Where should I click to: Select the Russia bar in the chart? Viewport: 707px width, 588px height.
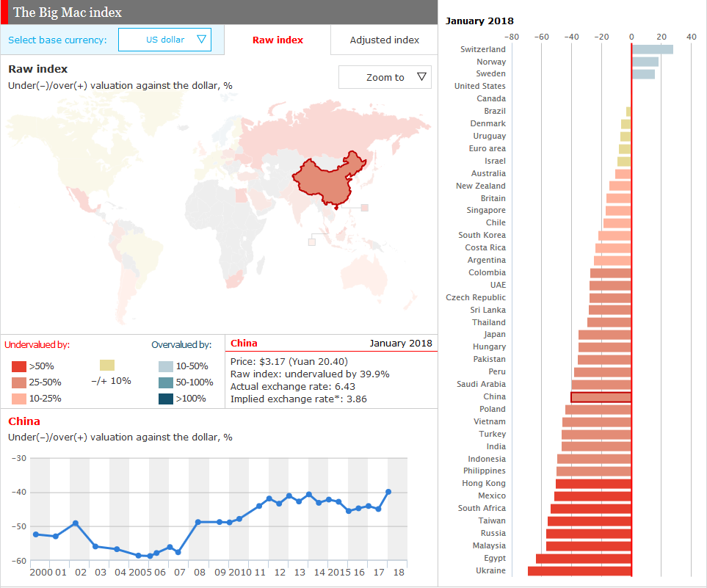(589, 534)
